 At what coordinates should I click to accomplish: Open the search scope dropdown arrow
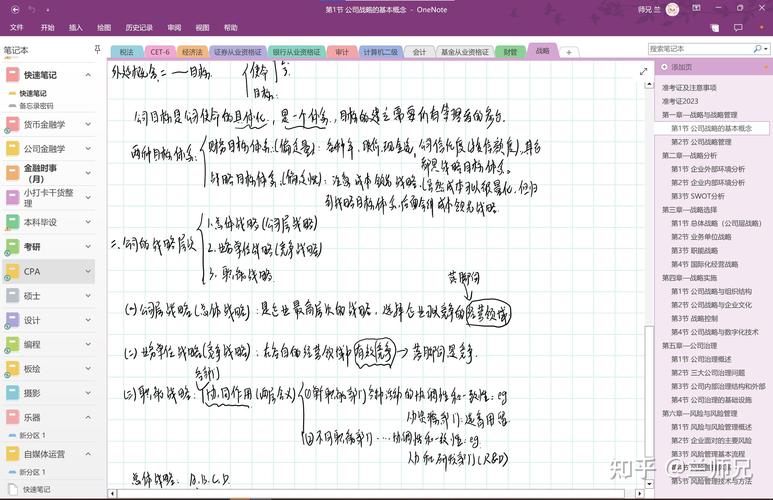tap(766, 49)
